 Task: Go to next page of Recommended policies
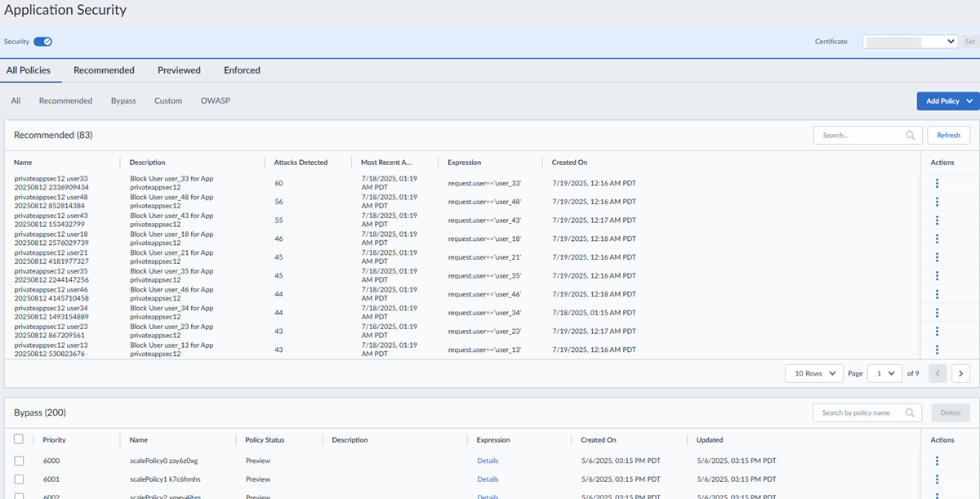pyautogui.click(x=961, y=373)
